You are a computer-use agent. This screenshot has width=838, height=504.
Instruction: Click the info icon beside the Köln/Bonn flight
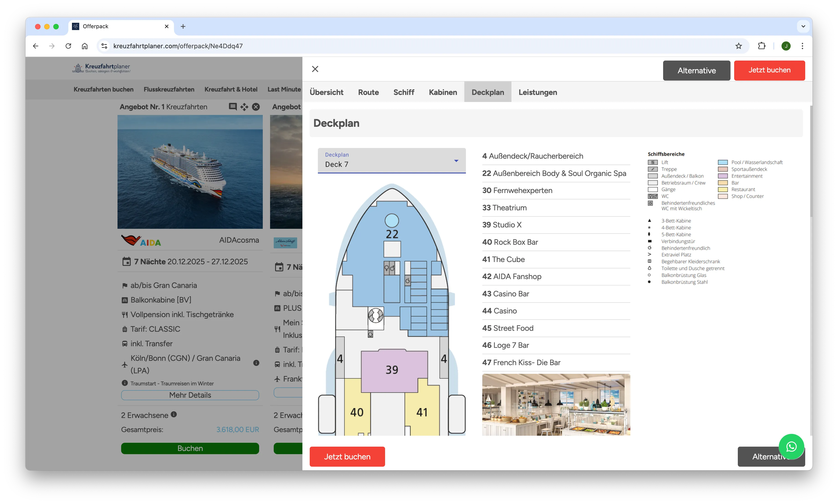pos(256,363)
